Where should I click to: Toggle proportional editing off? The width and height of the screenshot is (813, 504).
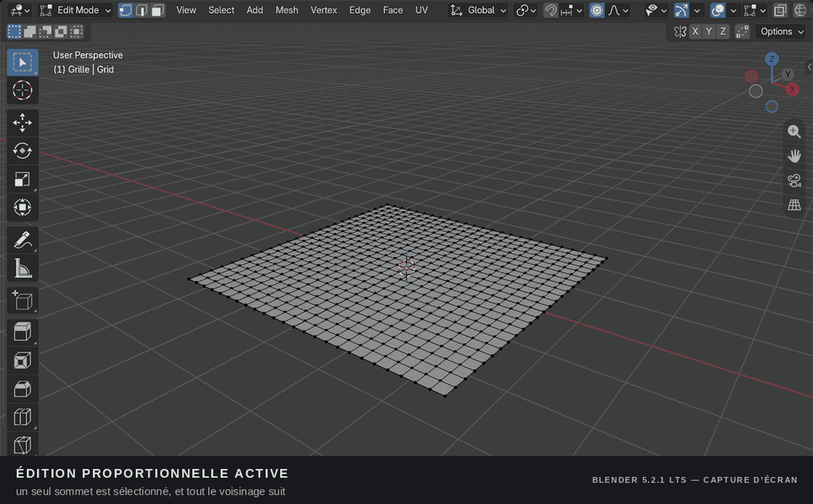tap(597, 10)
